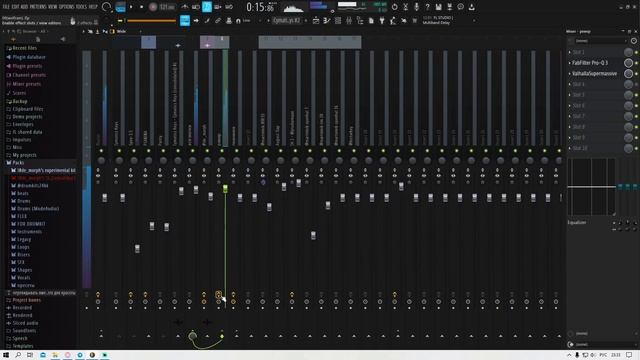Click the send level knob on the routing cable
The image size is (640, 360).
point(193,336)
